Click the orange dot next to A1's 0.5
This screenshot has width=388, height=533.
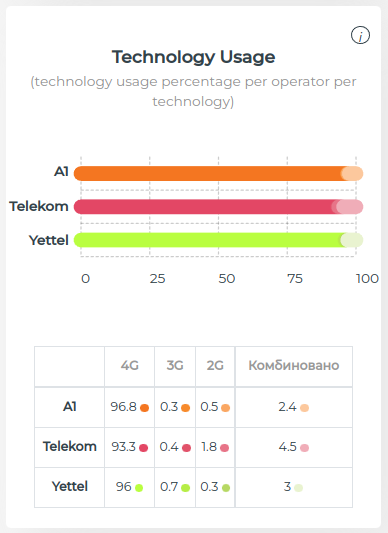(225, 408)
